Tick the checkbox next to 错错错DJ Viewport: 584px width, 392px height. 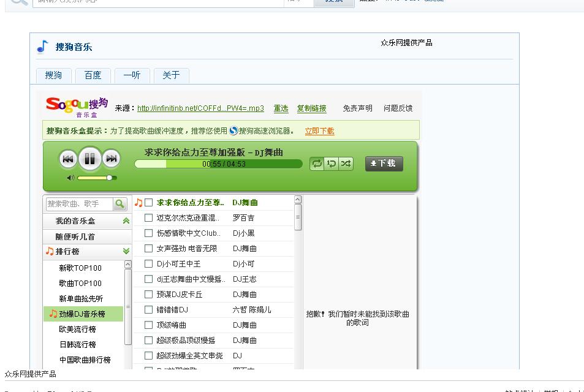[x=148, y=310]
